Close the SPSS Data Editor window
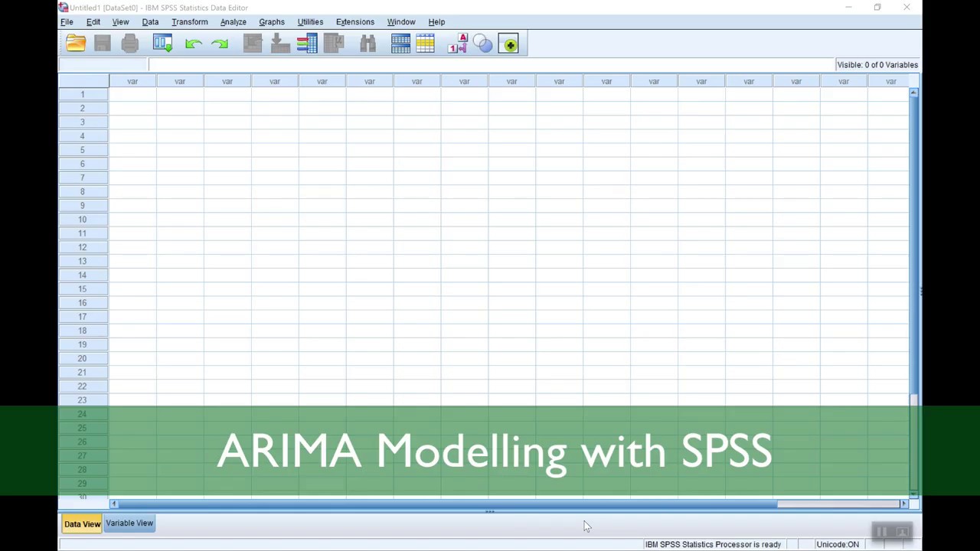 coord(906,8)
